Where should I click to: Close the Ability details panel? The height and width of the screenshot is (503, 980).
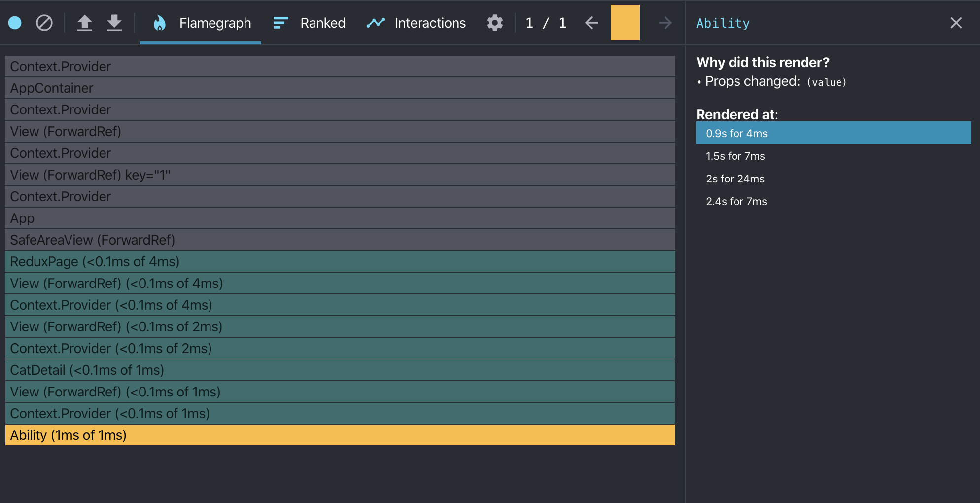(956, 23)
